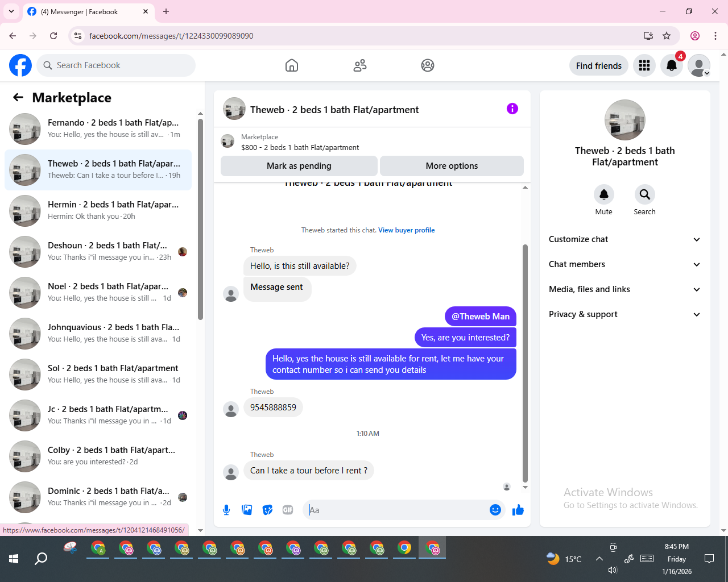Viewport: 728px width, 582px height.
Task: Send a thumbs-up like
Action: tap(518, 510)
